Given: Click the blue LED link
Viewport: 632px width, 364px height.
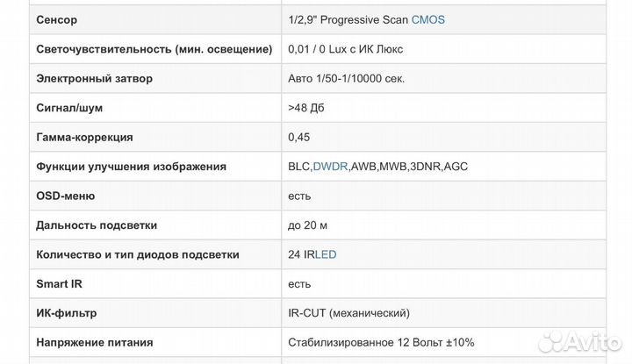Looking at the screenshot, I should 326,254.
